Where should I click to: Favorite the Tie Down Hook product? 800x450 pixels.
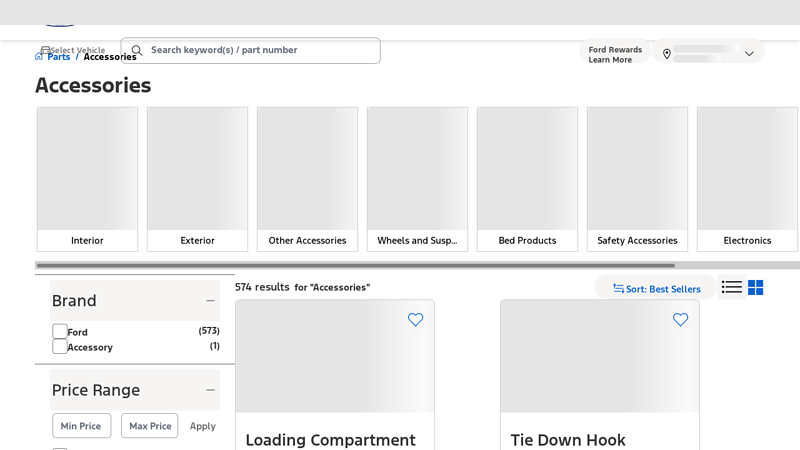(680, 320)
